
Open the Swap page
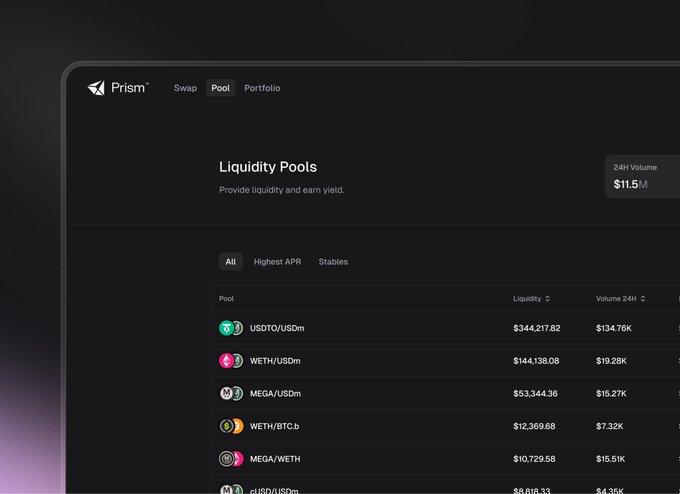185,88
